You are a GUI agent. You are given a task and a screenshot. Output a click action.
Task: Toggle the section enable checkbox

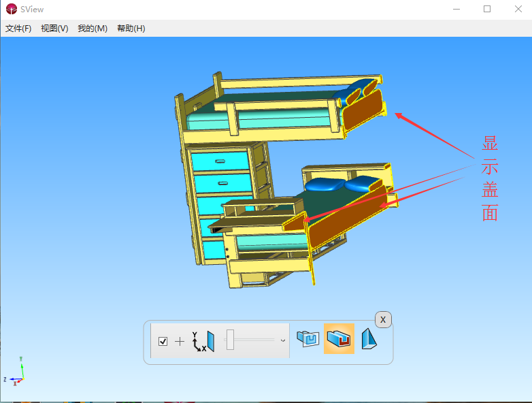163,341
